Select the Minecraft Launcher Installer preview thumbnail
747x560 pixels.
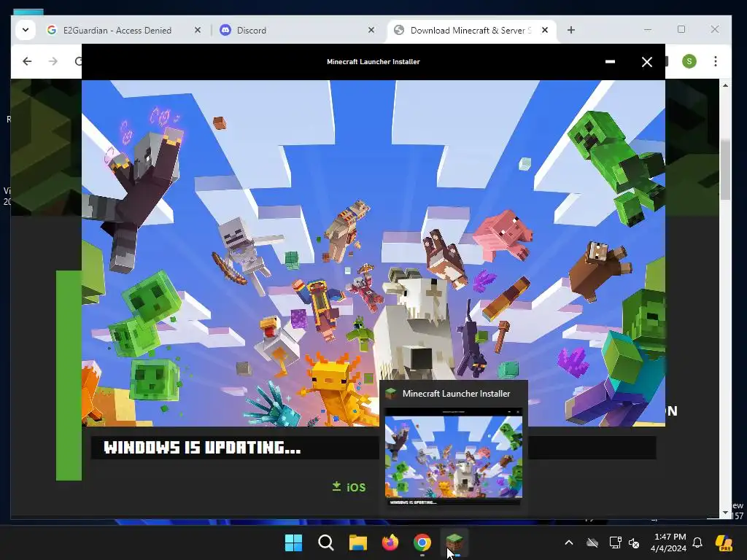point(454,456)
